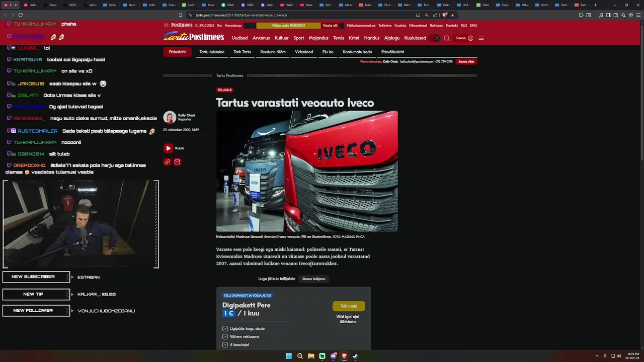Image resolution: width=644 pixels, height=362 pixels.
Task: Bookmark the page via the address bar icon
Action: point(181,15)
